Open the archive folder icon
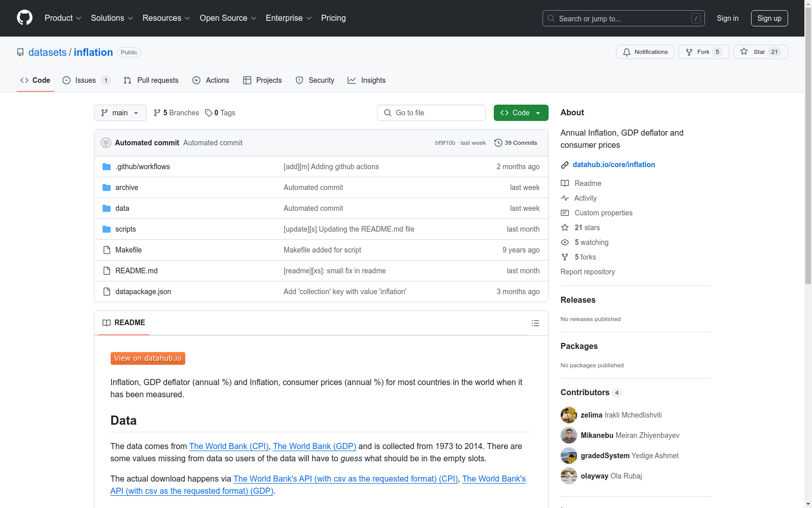This screenshot has width=812, height=508. coord(107,187)
